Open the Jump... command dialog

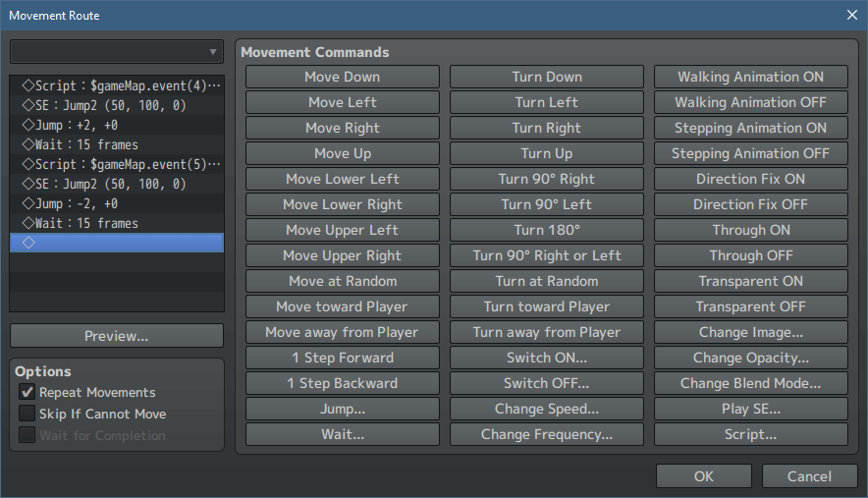coord(343,409)
